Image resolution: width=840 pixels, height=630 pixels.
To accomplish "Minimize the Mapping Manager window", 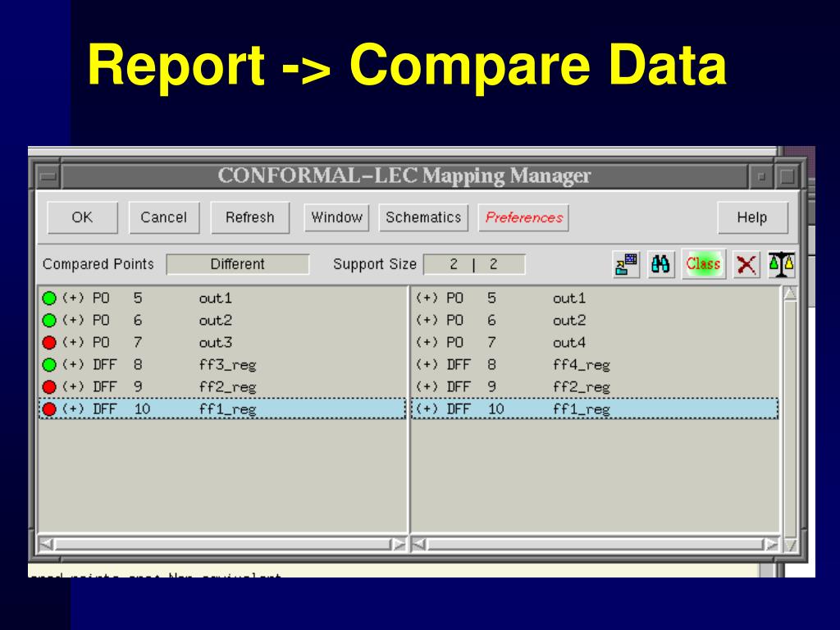I will tap(761, 177).
